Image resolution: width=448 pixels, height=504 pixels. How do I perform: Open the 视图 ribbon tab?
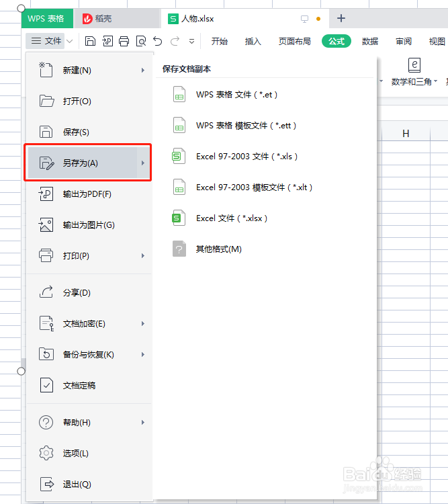(437, 41)
